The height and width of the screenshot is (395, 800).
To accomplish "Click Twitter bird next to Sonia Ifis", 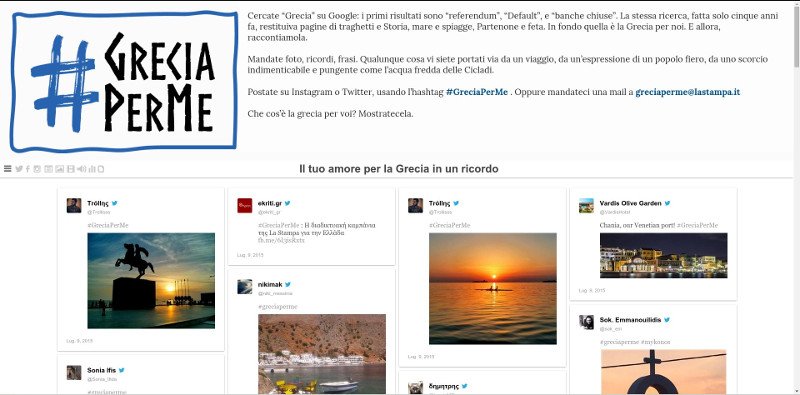I will tap(121, 371).
